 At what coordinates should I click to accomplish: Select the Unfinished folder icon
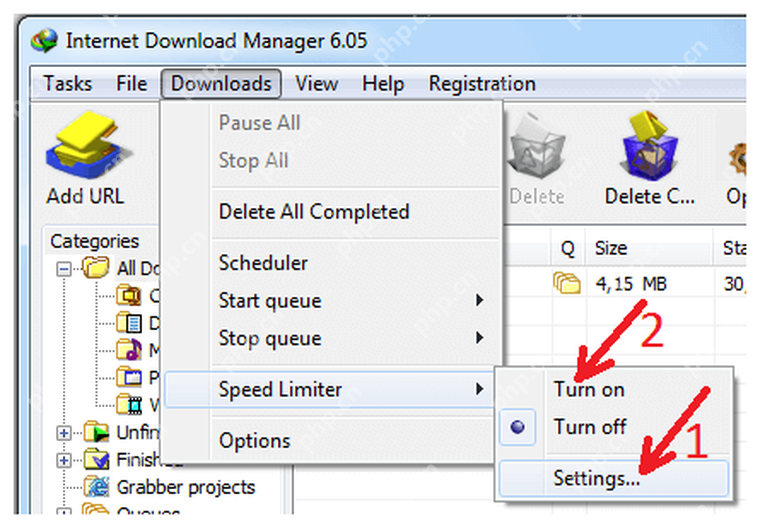(x=96, y=432)
